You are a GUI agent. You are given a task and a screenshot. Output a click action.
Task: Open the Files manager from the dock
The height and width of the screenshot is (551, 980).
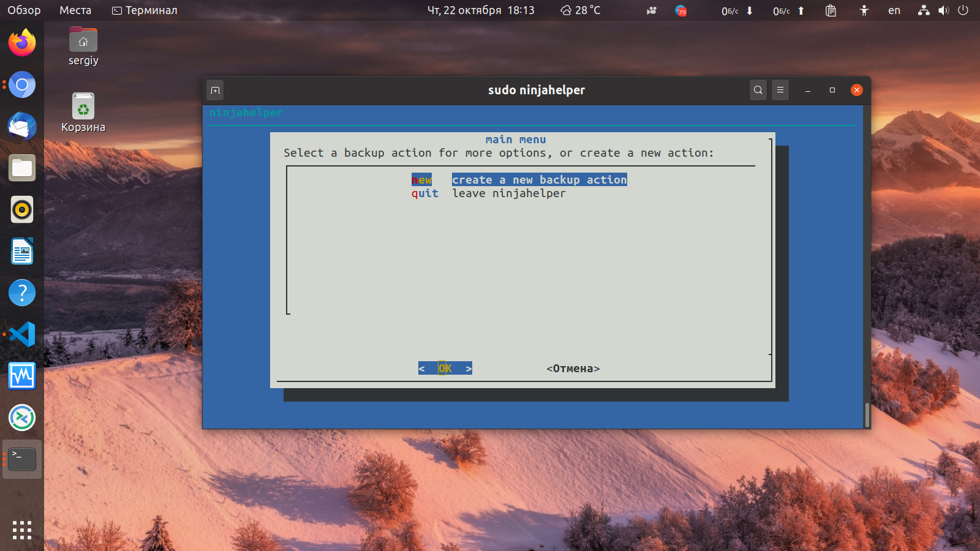(22, 168)
